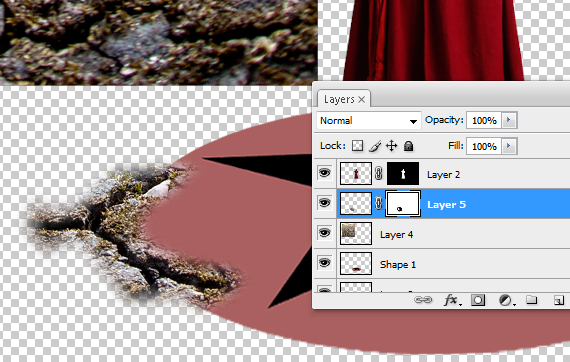
Task: Expand the Opacity slider arrow
Action: click(x=509, y=120)
